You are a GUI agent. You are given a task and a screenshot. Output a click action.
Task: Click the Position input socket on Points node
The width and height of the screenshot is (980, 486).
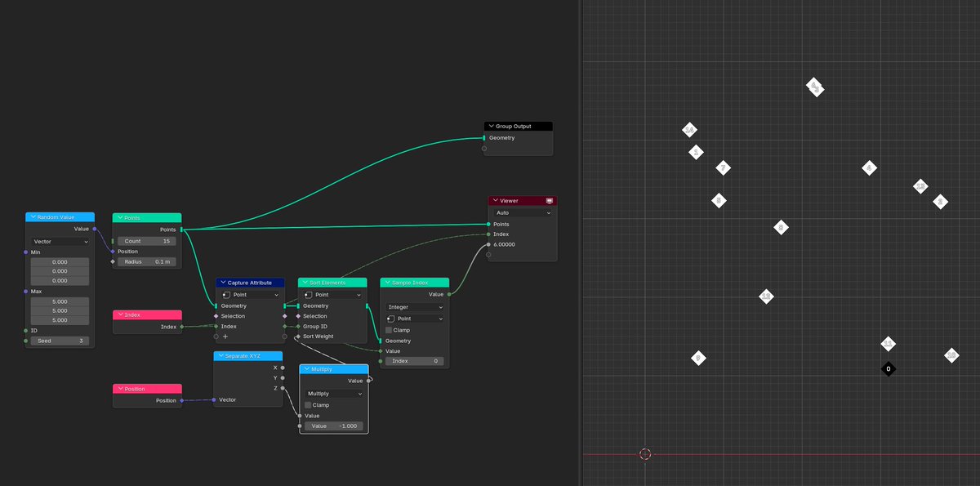coord(113,251)
